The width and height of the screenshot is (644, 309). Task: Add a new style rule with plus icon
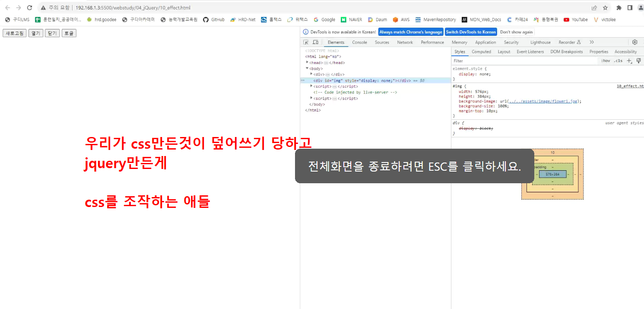629,61
